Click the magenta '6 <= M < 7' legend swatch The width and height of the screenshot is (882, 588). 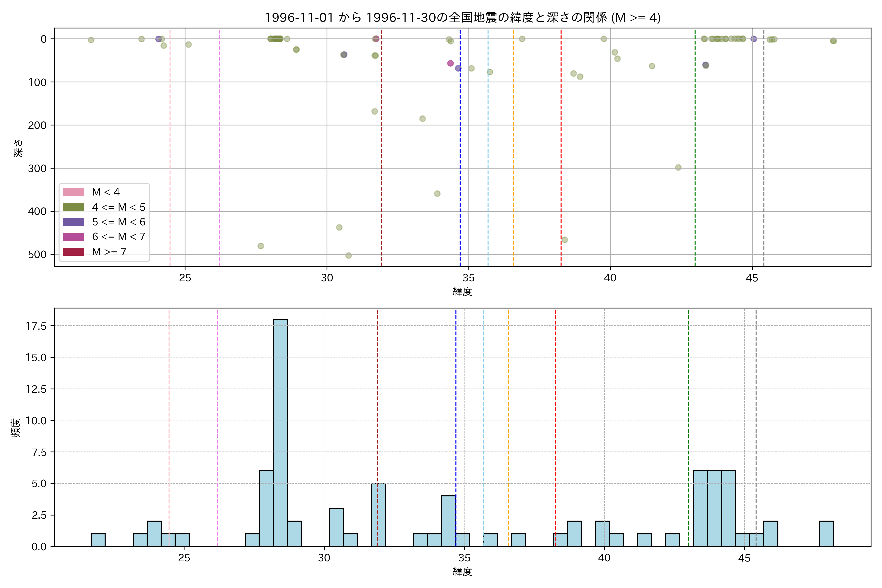[73, 237]
